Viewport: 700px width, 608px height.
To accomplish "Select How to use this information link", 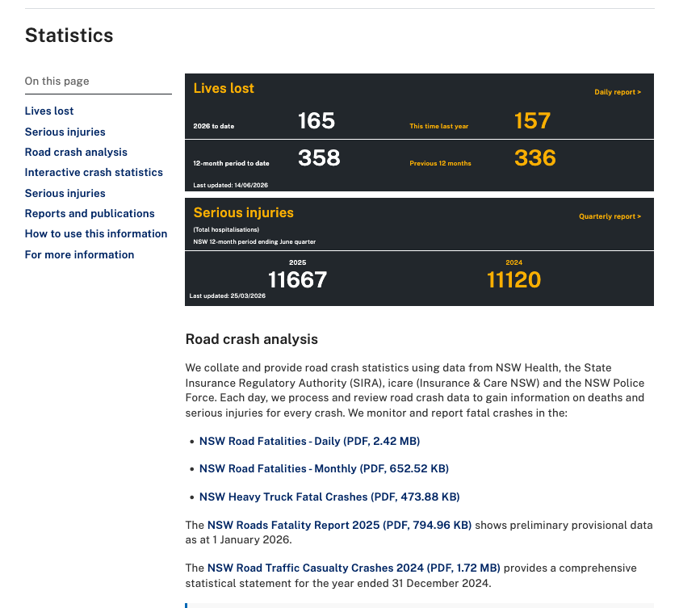I will 96,233.
